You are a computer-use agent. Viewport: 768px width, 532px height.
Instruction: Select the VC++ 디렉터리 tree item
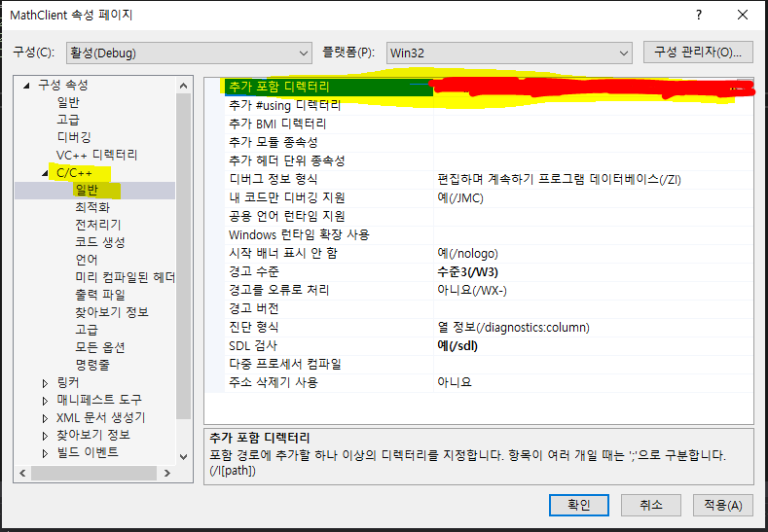pyautogui.click(x=97, y=156)
